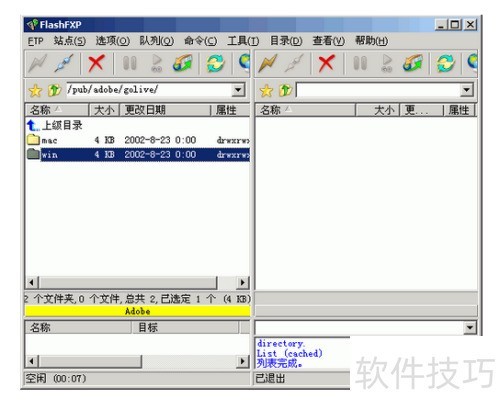Viewport: 500px width, 410px height.
Task: Open the 站点(S) menu
Action: point(70,41)
